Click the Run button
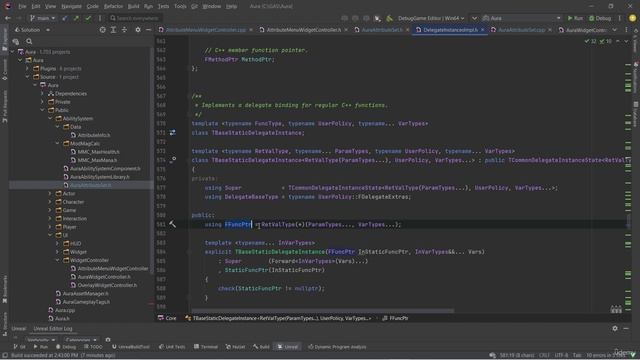The image size is (640, 360). [x=575, y=18]
